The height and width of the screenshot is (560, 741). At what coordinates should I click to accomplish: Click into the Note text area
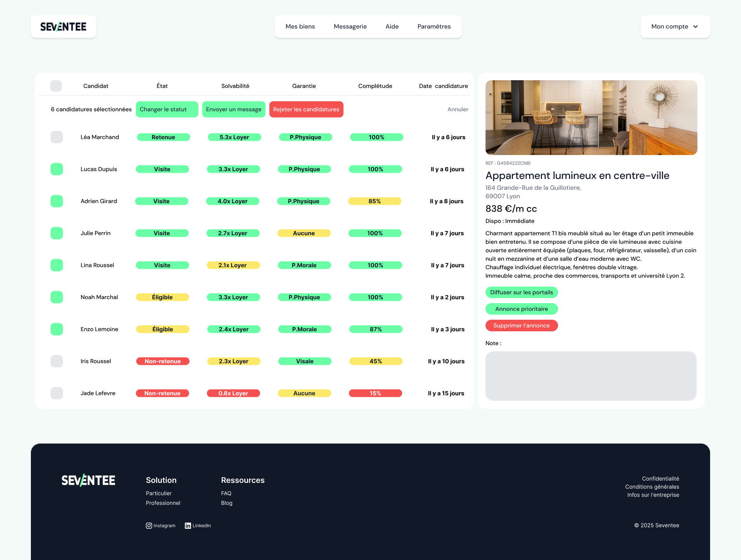[x=591, y=376]
